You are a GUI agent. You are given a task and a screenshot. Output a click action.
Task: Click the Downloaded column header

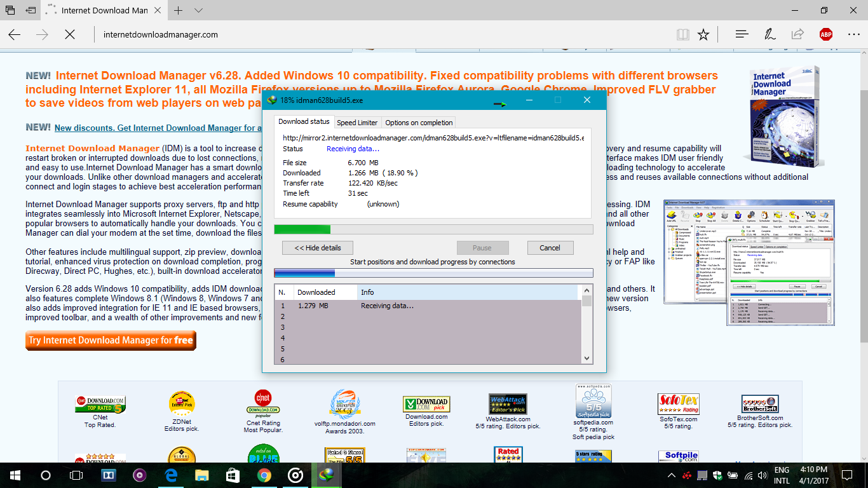click(x=325, y=292)
